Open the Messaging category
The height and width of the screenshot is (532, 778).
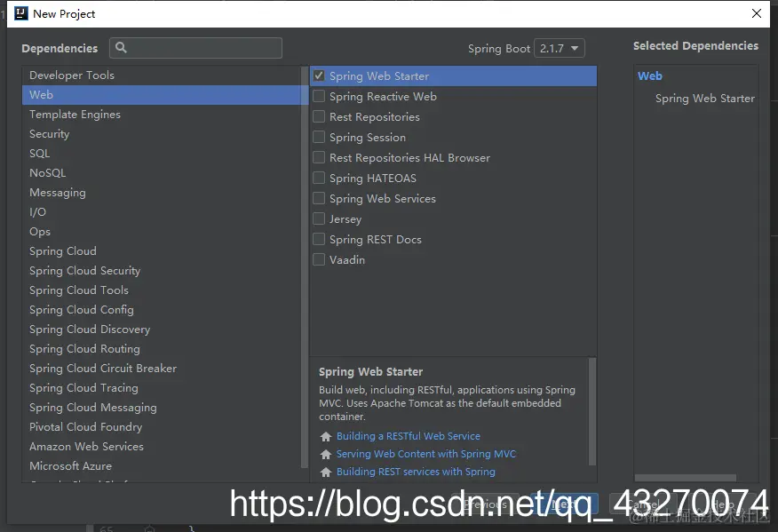(162, 192)
